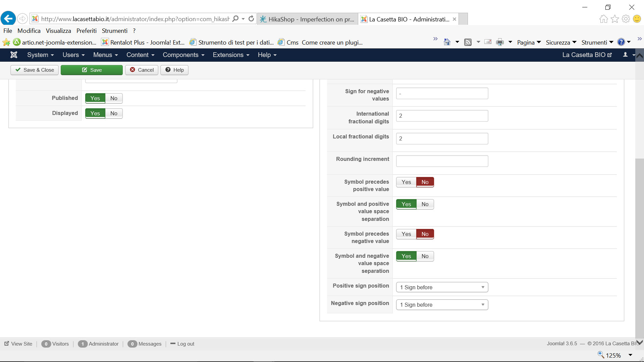Image resolution: width=644 pixels, height=362 pixels.
Task: Click the Save & Close button
Action: [35, 70]
